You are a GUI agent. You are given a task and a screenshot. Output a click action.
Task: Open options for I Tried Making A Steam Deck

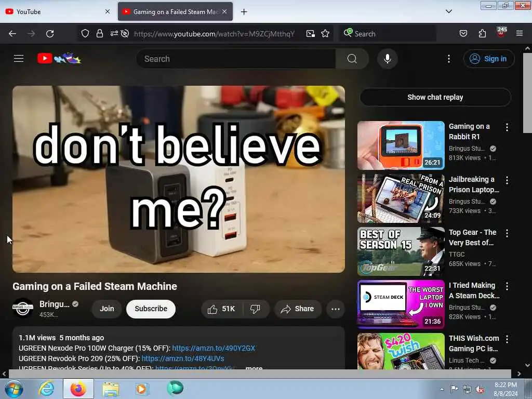[507, 286]
